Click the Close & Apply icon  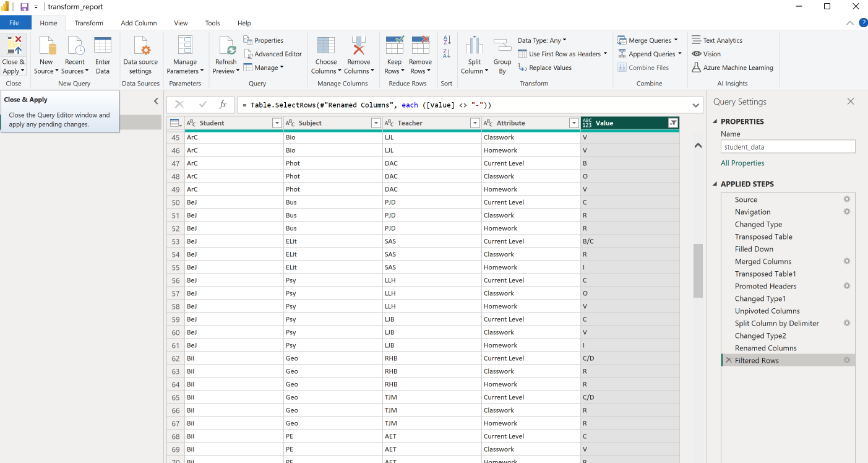[14, 46]
